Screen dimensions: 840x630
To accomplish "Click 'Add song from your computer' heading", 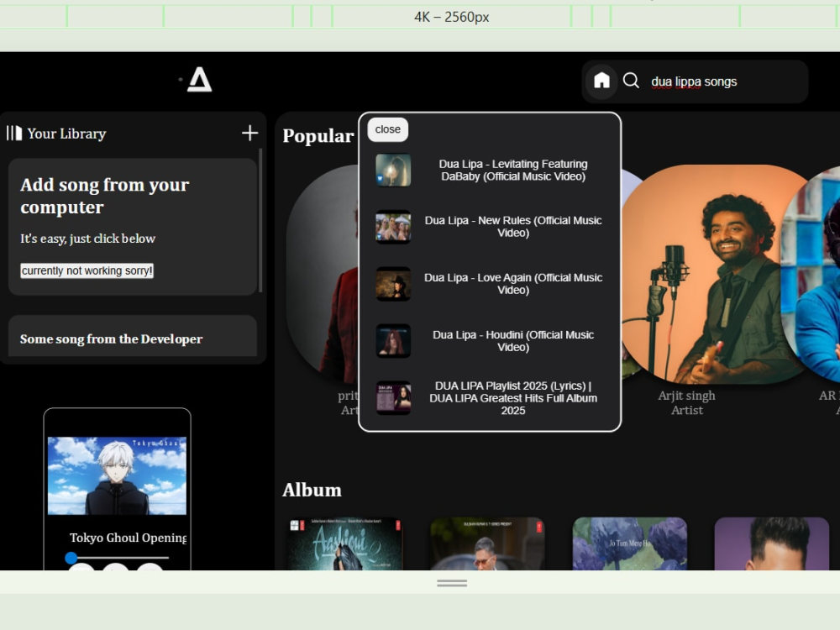I will [x=105, y=196].
